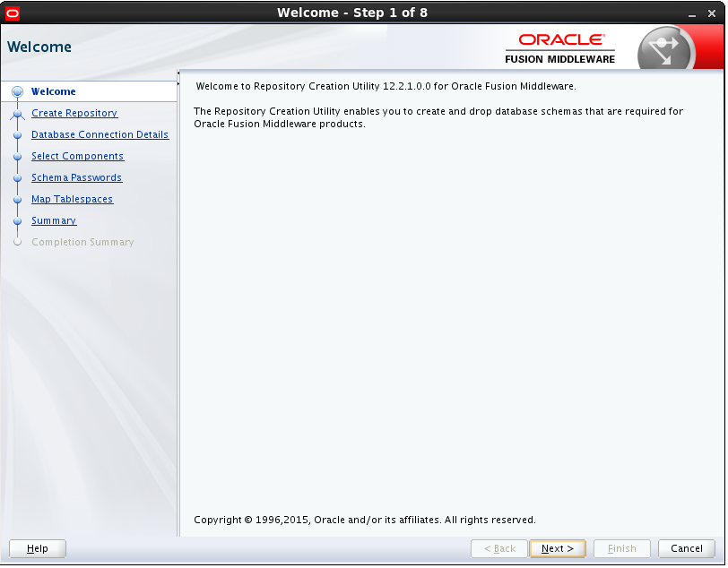Close the wizard window with X
728x568 pixels.
[x=712, y=14]
